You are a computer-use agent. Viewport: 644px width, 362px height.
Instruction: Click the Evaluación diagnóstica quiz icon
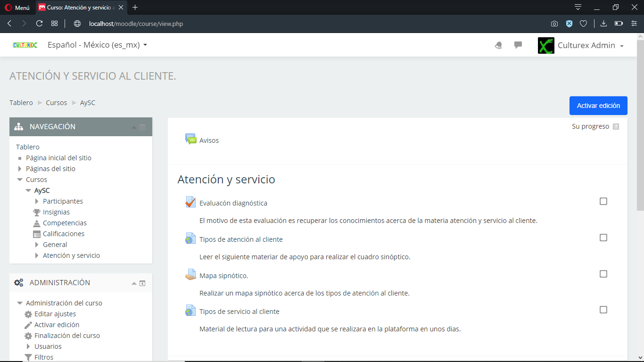click(x=190, y=203)
